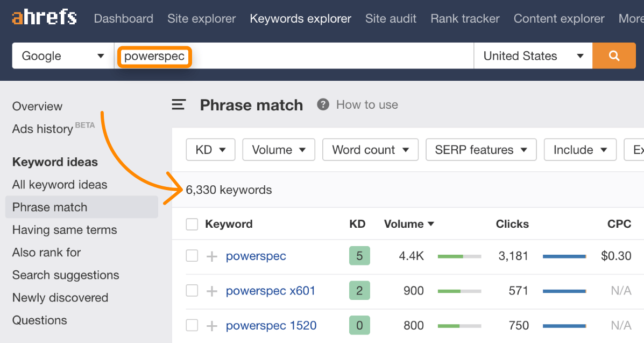Image resolution: width=644 pixels, height=343 pixels.
Task: Open the powerspec x601 keyword link
Action: click(x=270, y=291)
